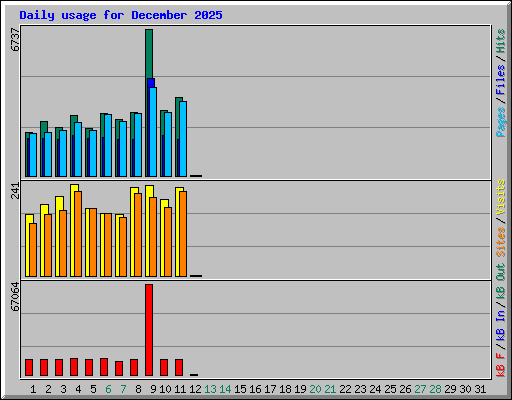Click day label 12 on the axis
The image size is (512, 400).
195,389
